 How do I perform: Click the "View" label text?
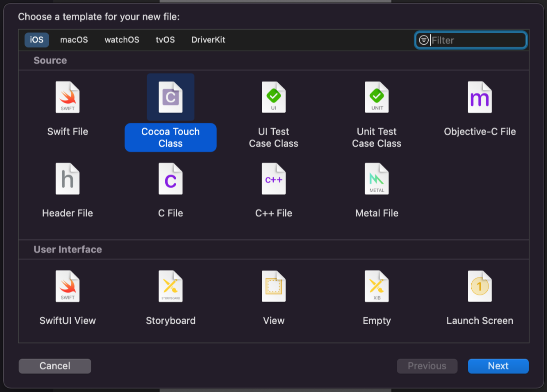[274, 321]
